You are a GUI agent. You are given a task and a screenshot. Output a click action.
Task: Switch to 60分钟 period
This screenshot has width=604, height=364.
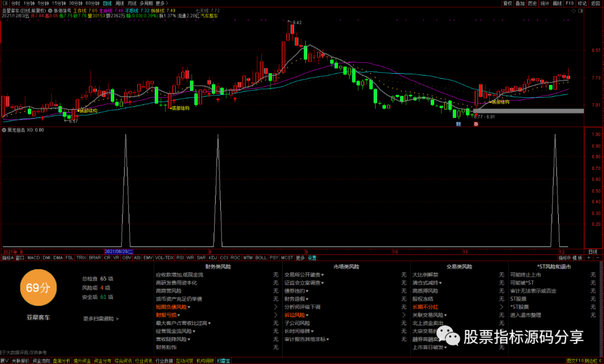coord(92,3)
